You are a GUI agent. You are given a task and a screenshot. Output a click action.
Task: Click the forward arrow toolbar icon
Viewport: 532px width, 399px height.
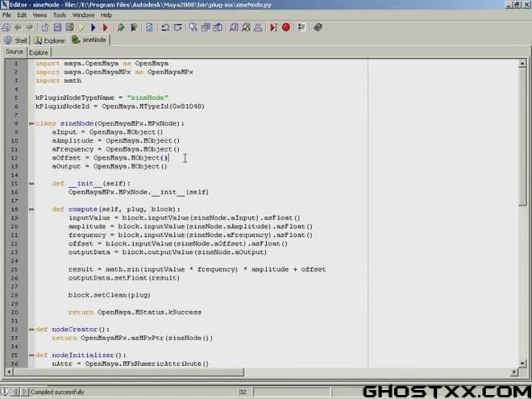(30, 27)
